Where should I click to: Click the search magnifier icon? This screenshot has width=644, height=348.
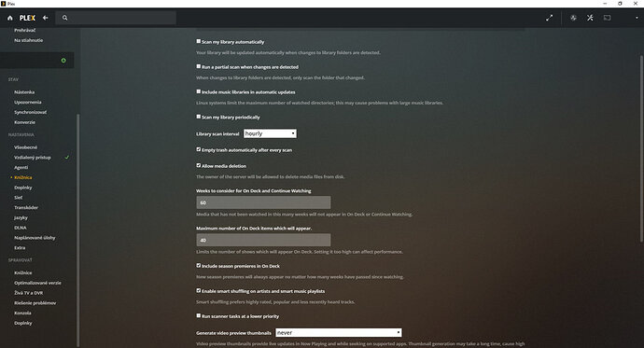pyautogui.click(x=65, y=18)
